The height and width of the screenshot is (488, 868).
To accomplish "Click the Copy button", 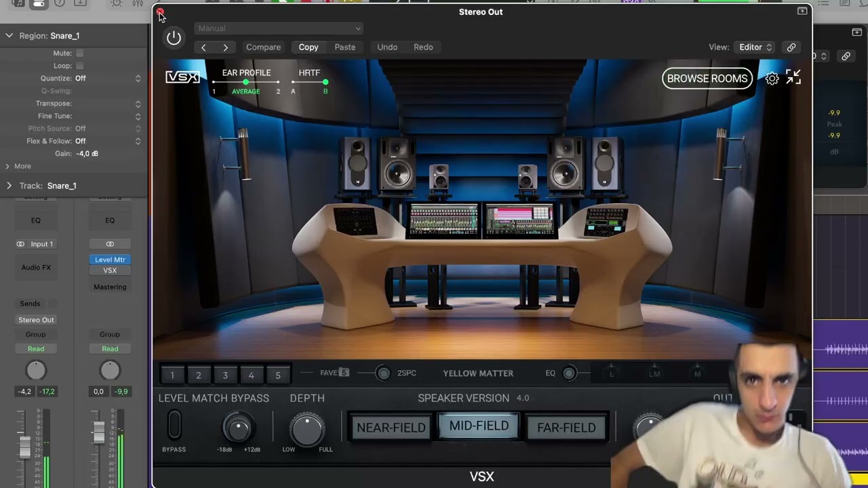I will (x=309, y=47).
